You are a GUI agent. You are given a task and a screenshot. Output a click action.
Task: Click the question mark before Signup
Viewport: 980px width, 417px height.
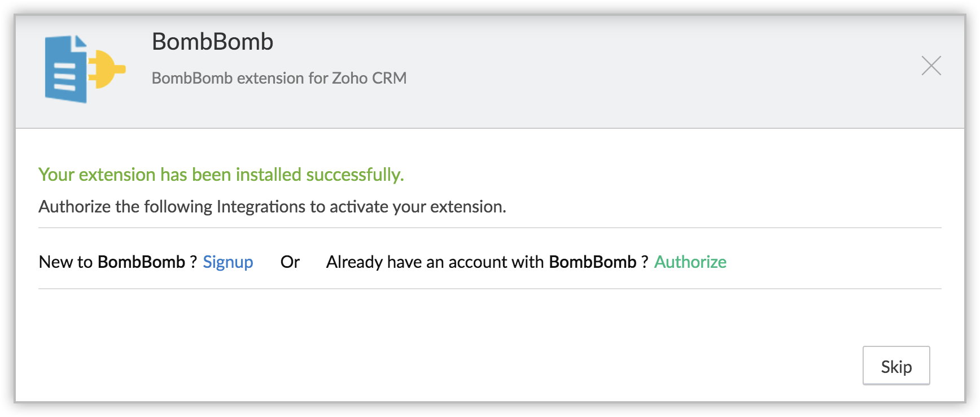pyautogui.click(x=193, y=262)
